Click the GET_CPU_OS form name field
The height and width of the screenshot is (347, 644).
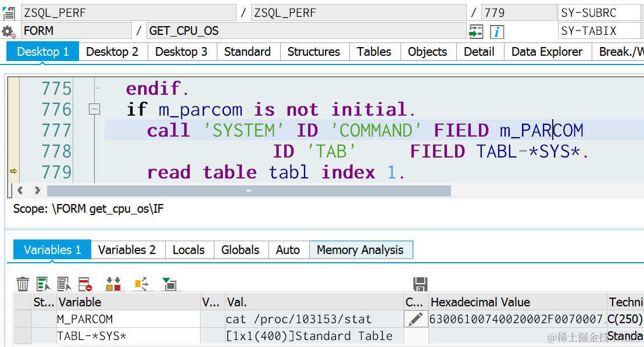(x=306, y=31)
